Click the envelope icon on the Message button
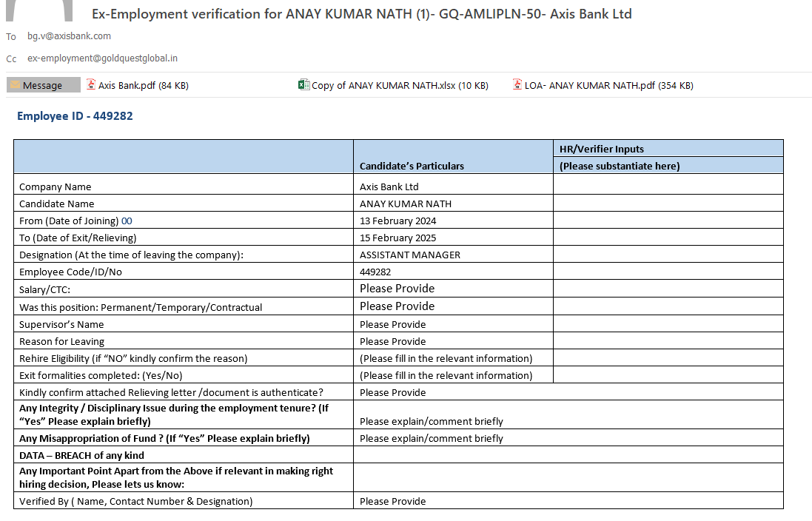Screen dimensions: 812x521 [x=15, y=85]
